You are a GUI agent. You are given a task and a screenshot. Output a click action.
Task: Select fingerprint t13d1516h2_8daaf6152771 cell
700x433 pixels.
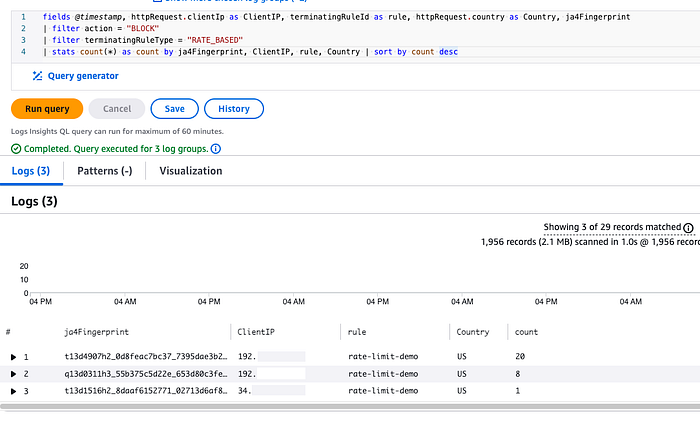click(x=146, y=391)
